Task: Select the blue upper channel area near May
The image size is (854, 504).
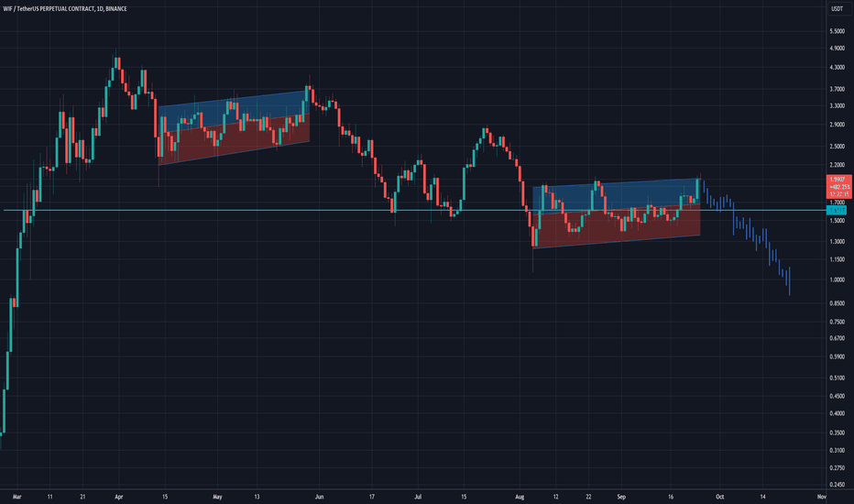Action: [235, 112]
